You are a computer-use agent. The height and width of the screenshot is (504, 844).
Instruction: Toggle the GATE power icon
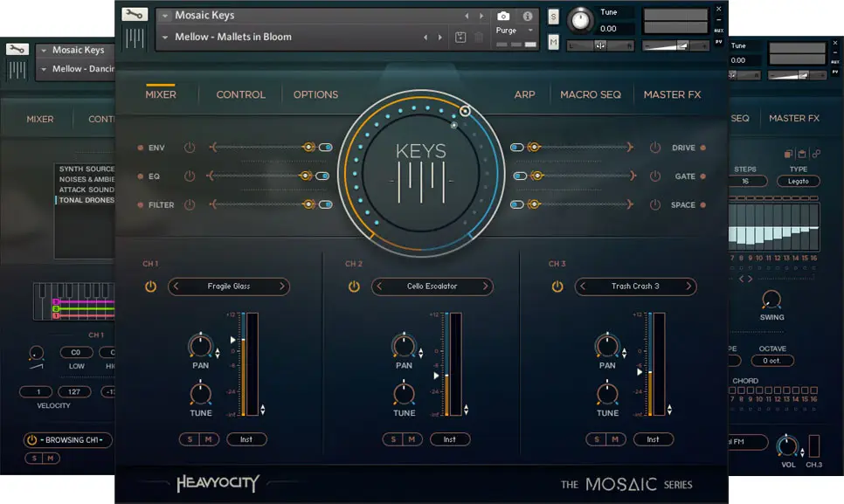(654, 176)
